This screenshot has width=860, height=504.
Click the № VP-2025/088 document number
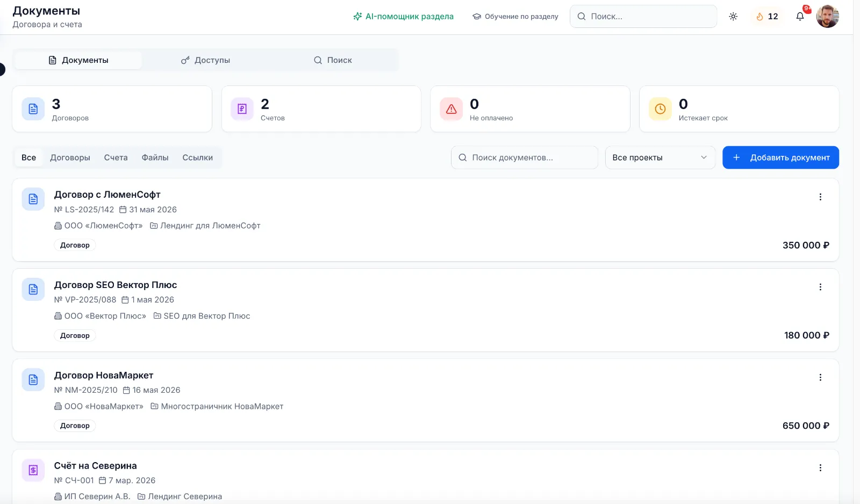tap(85, 300)
